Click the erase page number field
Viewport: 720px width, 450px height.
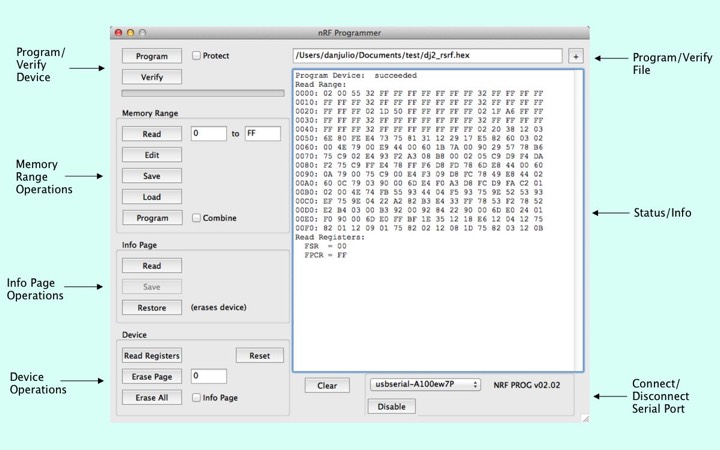coord(208,376)
